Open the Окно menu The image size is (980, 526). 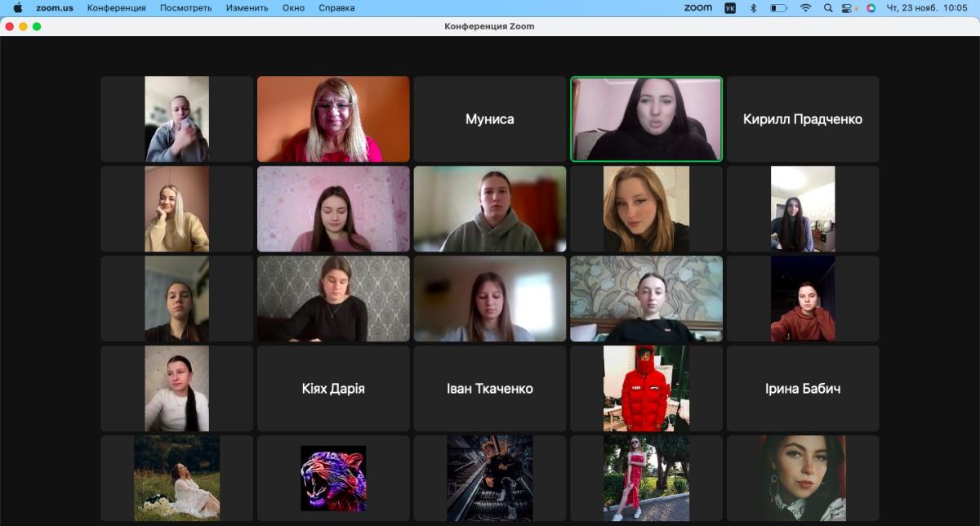point(293,7)
